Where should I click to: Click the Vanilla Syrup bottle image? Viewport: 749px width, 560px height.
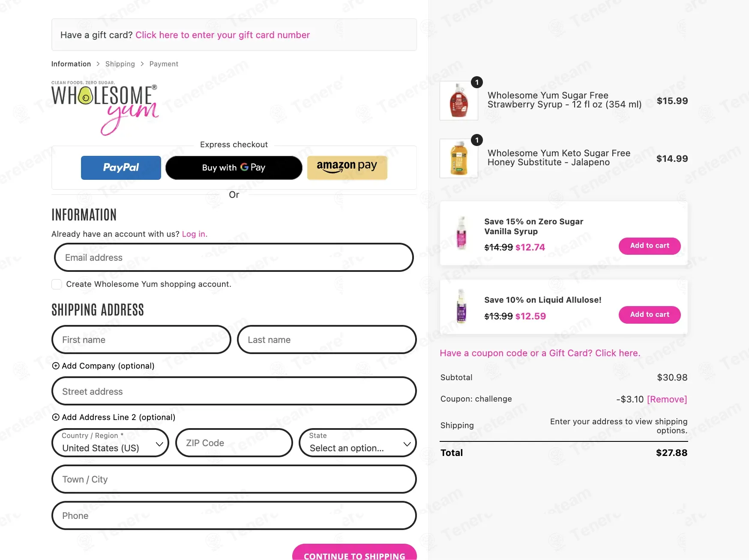pos(461,233)
